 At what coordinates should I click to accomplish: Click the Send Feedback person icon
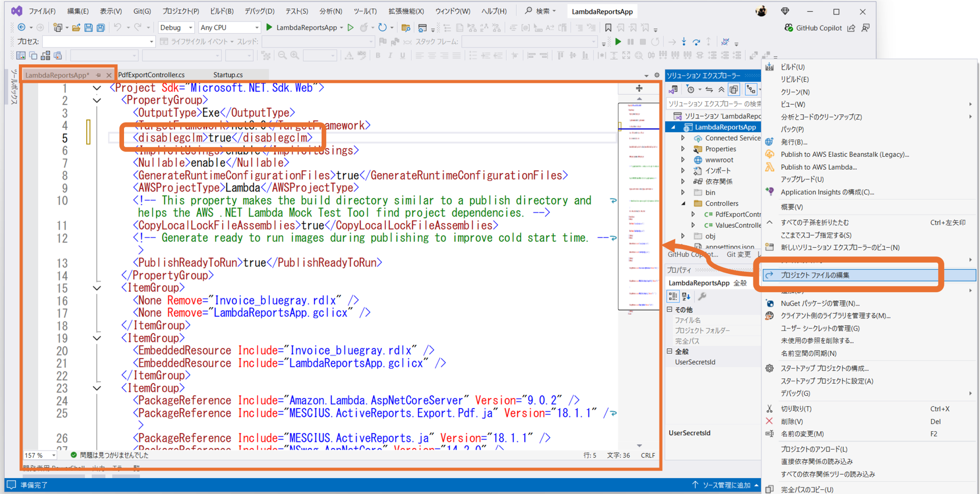coord(866,28)
